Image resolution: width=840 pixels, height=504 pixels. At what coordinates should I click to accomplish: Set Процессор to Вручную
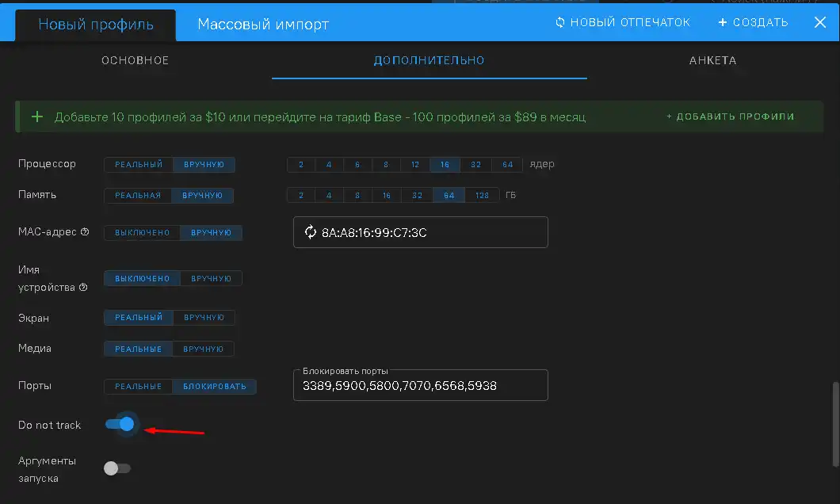click(x=204, y=164)
